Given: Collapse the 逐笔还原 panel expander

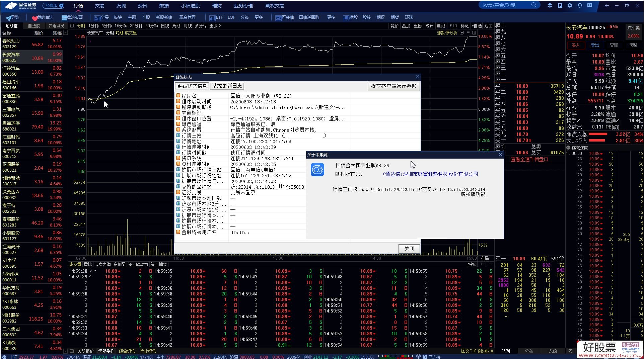Looking at the screenshot, I should tap(568, 148).
